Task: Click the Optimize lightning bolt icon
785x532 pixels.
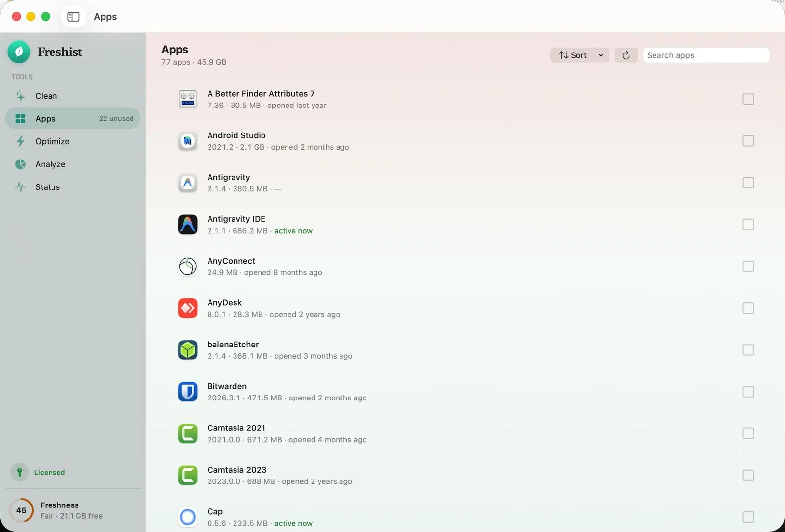Action: (x=20, y=141)
